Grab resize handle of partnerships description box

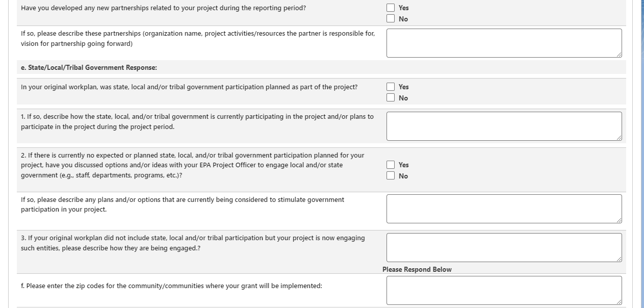click(x=619, y=55)
